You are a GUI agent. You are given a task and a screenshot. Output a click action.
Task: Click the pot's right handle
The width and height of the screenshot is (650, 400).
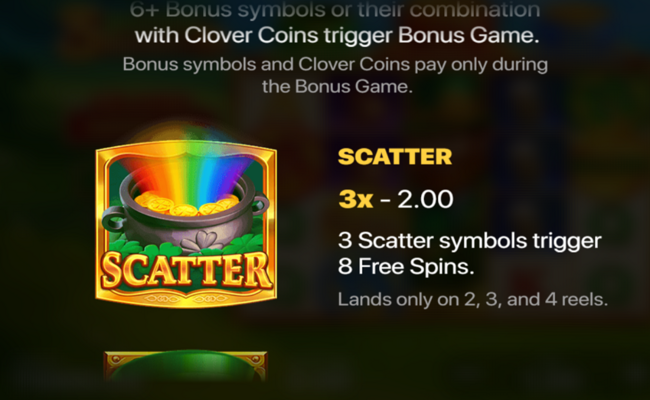pyautogui.click(x=260, y=204)
